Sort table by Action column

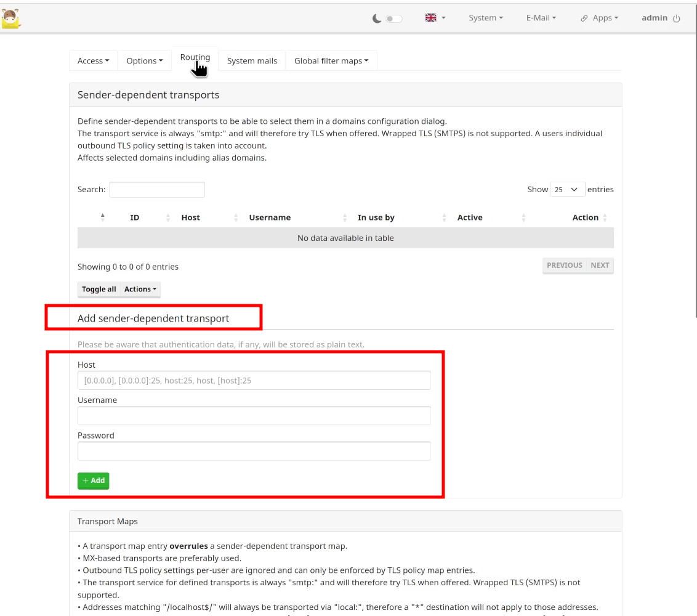[x=585, y=217]
